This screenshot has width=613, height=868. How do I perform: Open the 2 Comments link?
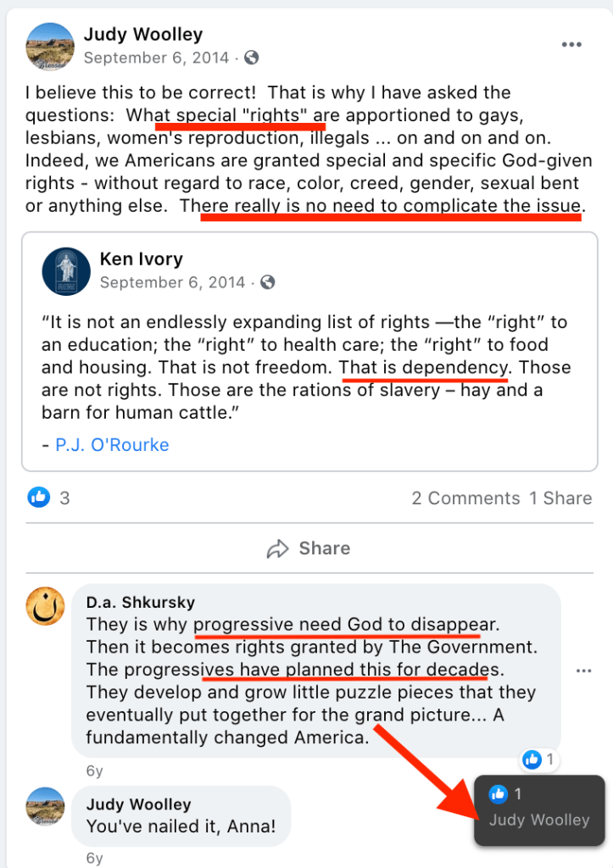tap(465, 498)
